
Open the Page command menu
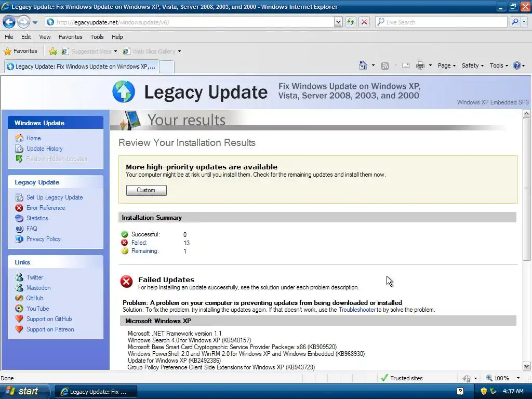(x=446, y=65)
